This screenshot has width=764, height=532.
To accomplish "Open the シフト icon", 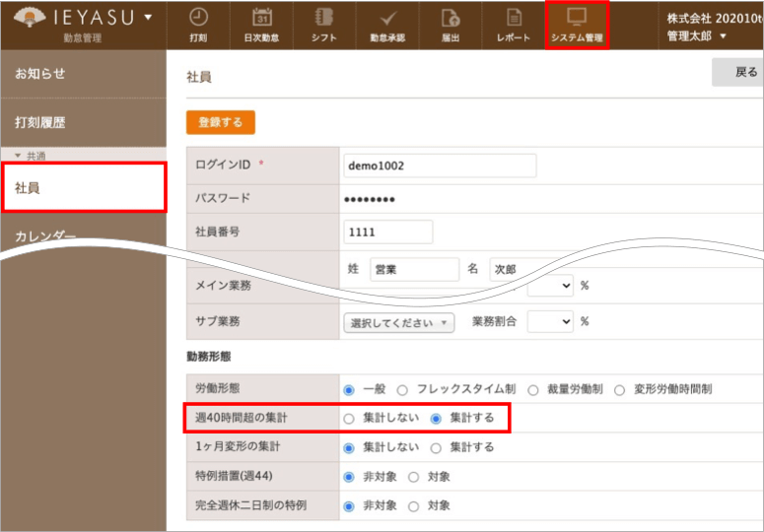I will click(x=324, y=18).
